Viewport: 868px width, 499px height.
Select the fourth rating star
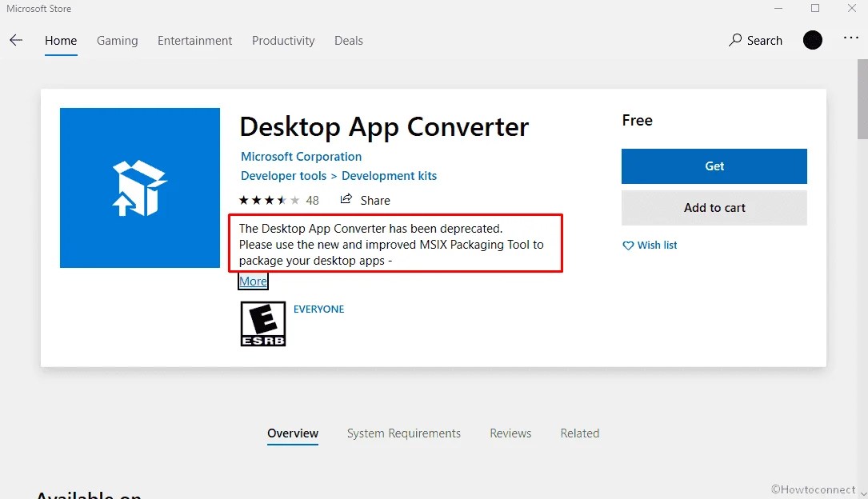280,200
